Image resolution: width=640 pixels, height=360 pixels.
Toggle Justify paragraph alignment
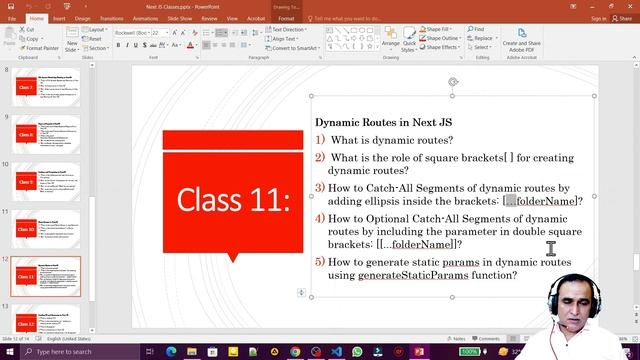pyautogui.click(x=232, y=45)
